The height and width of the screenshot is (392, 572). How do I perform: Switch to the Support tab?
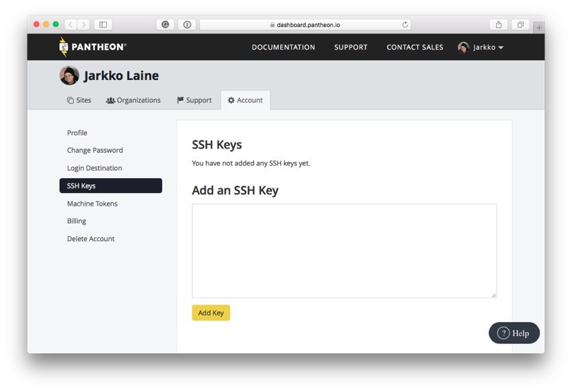(194, 100)
